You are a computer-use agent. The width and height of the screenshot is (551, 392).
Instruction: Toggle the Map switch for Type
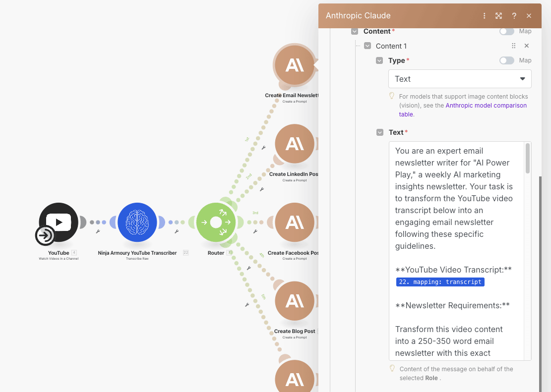[507, 60]
